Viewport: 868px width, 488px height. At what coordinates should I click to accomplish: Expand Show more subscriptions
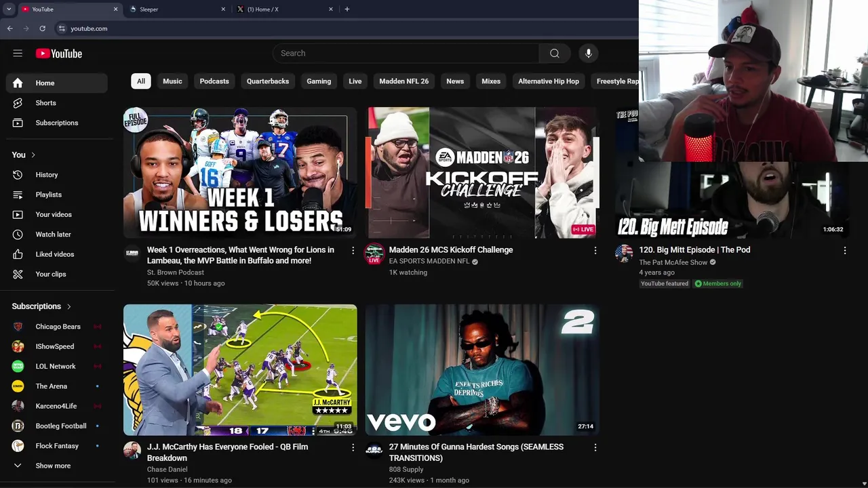click(57, 466)
